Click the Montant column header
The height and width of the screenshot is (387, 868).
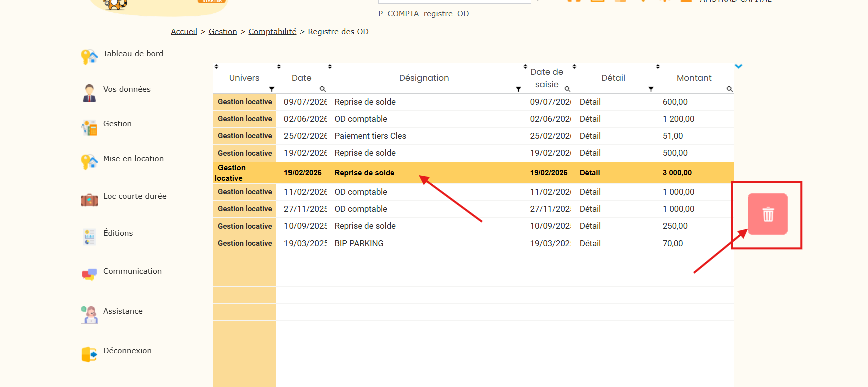pos(694,78)
